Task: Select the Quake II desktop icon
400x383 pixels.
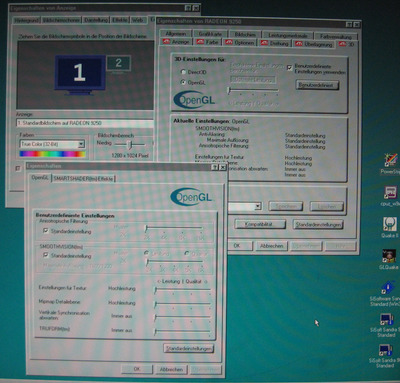Action: (x=390, y=227)
